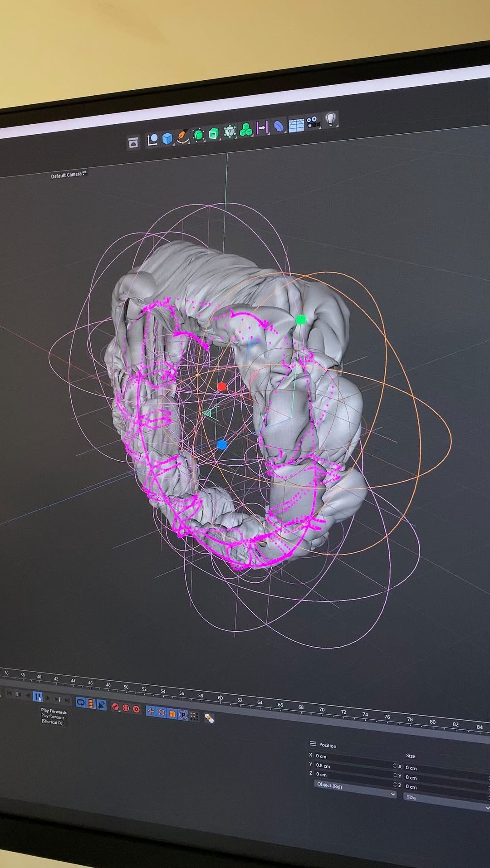Image resolution: width=490 pixels, height=868 pixels.
Task: Click the record active objects keyframe button
Action: [x=115, y=707]
